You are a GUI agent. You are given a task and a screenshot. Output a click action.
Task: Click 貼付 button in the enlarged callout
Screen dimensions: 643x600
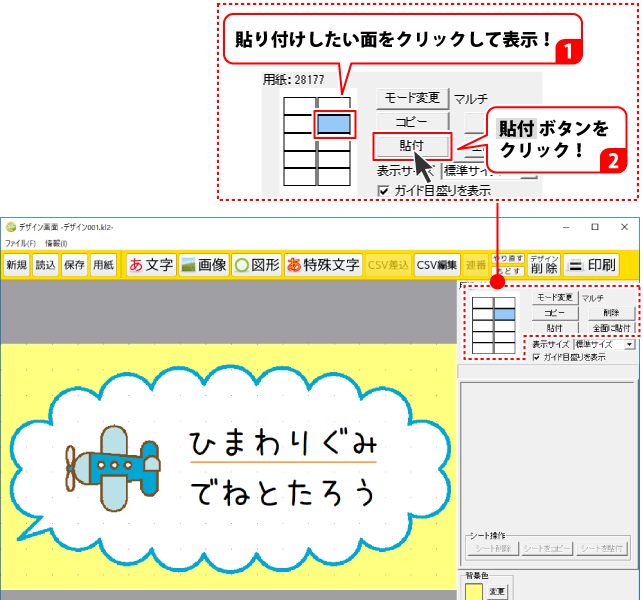click(x=412, y=146)
